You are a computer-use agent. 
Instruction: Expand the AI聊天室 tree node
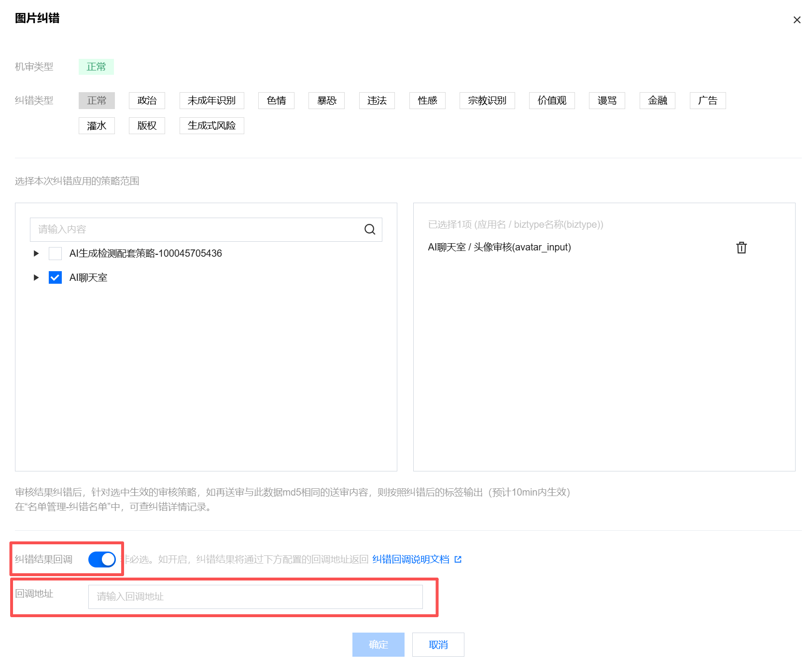click(36, 277)
